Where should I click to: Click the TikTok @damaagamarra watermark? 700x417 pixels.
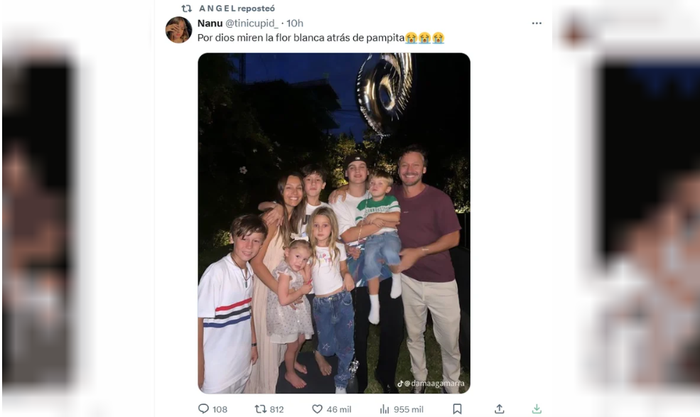point(432,382)
